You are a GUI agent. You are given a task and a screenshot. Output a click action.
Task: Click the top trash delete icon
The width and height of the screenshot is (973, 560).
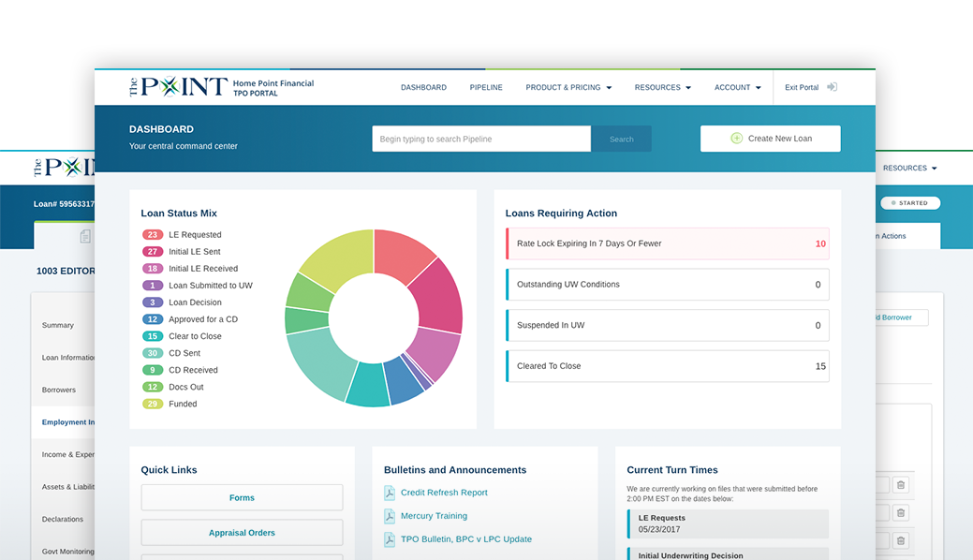[901, 484]
